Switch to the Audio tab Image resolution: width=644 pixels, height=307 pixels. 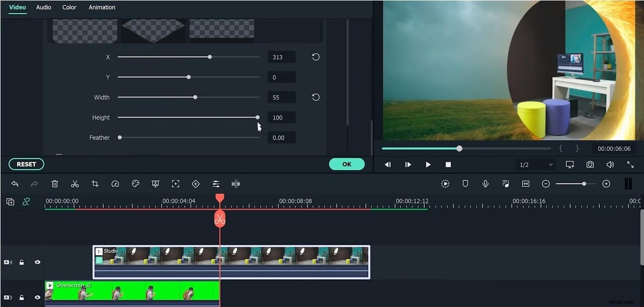[x=43, y=7]
